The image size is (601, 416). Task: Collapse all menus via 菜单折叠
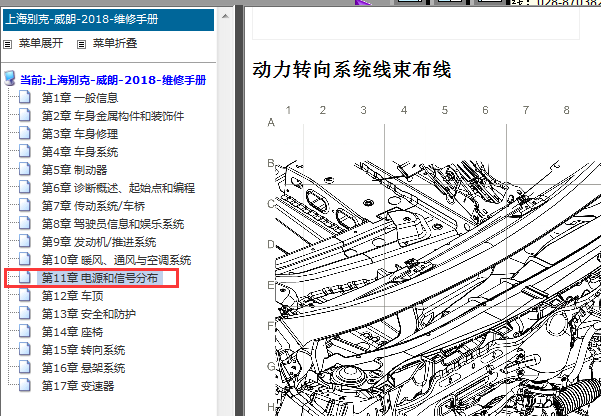115,43
